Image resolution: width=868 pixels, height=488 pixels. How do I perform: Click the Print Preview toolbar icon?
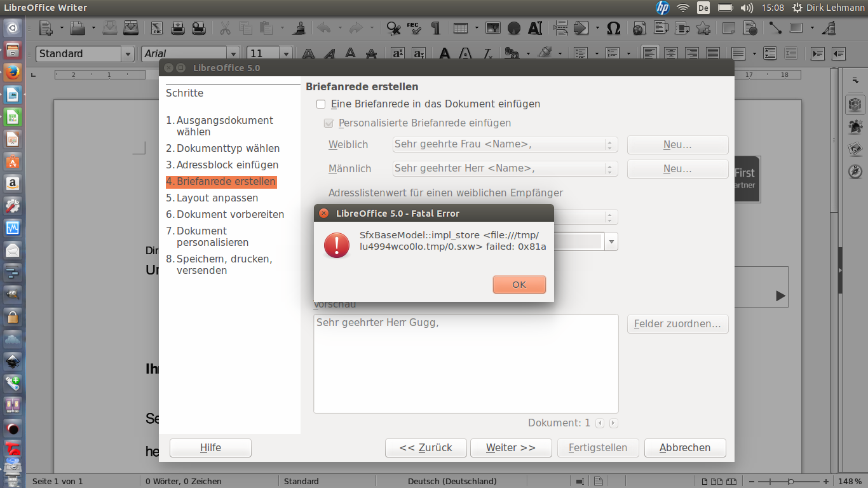(x=198, y=28)
